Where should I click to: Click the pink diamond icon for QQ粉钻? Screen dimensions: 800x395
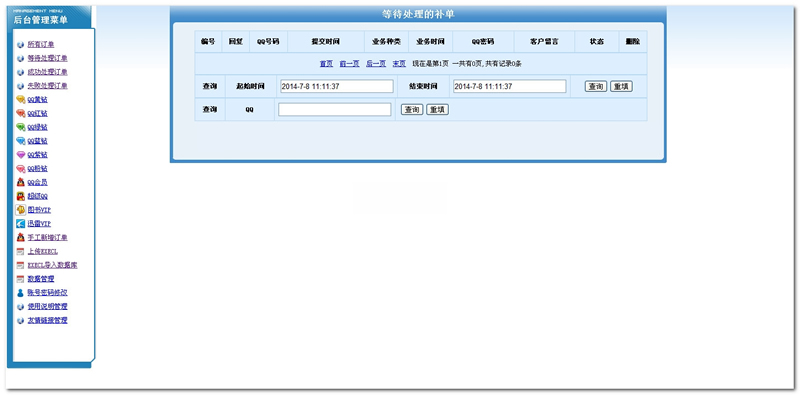[20, 168]
